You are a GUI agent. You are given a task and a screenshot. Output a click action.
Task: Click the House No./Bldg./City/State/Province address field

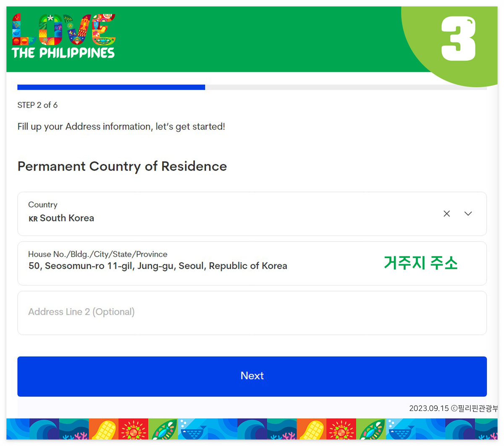pos(252,263)
